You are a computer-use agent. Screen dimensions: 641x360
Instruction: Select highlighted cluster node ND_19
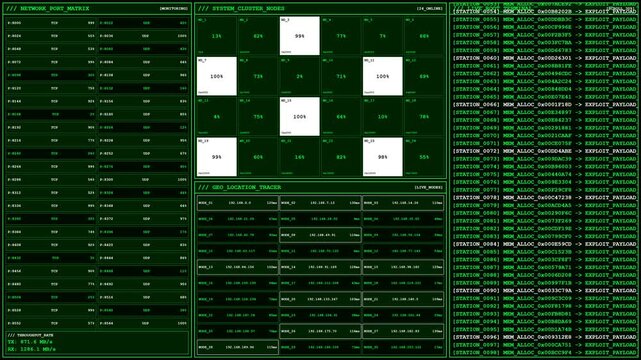coord(217,157)
